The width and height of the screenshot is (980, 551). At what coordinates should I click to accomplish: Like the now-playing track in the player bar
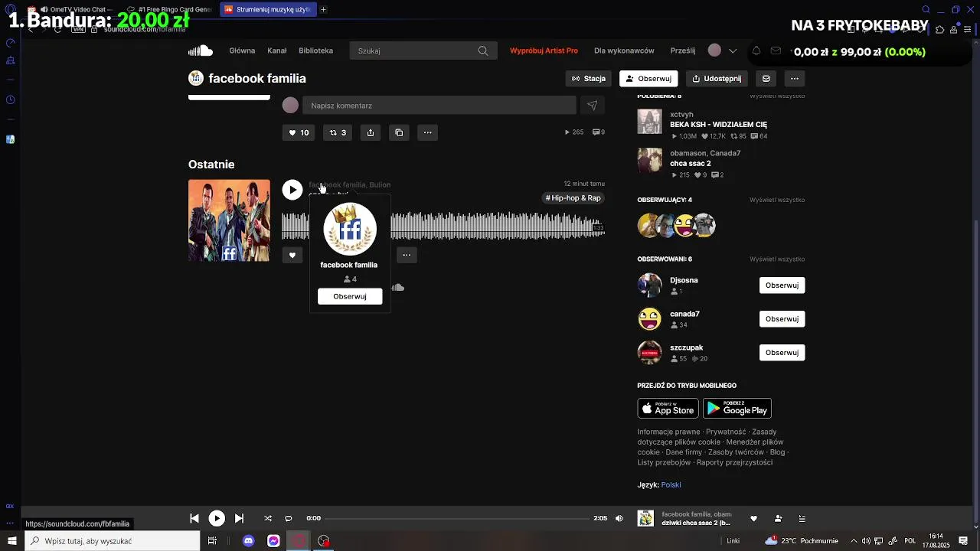click(753, 519)
